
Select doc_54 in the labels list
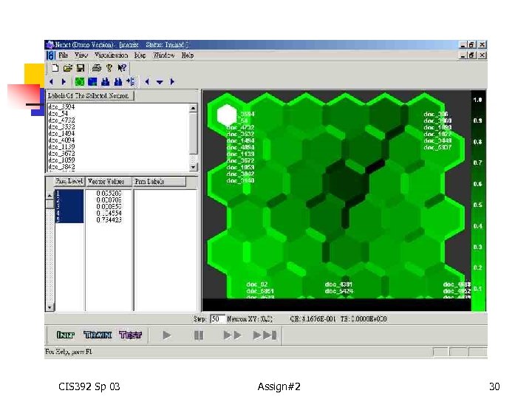pos(58,113)
